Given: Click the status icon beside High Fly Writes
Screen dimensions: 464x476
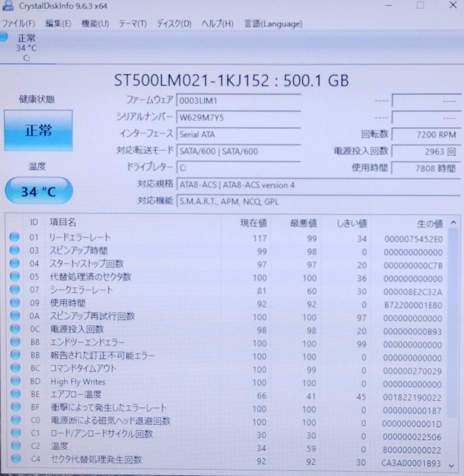Looking at the screenshot, I should pos(15,381).
